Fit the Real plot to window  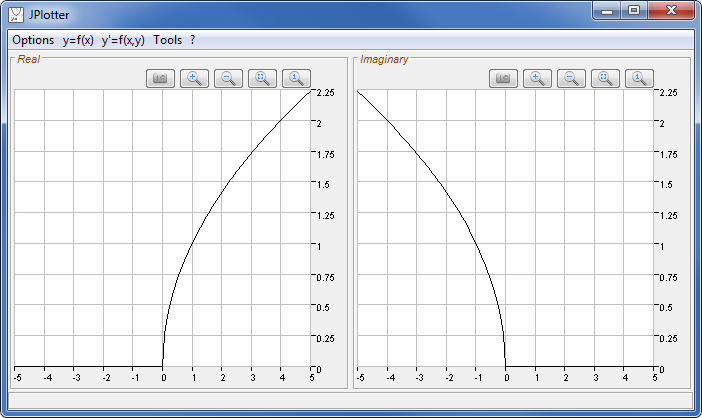263,79
